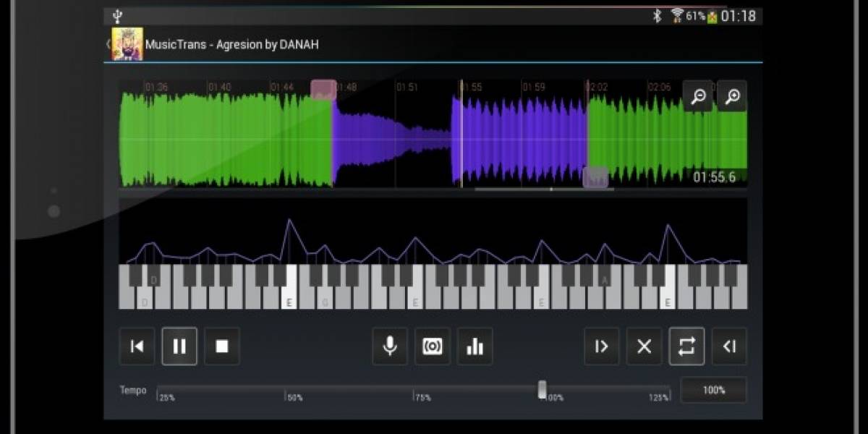Click the 25% mark on the tempo scale

(x=167, y=398)
